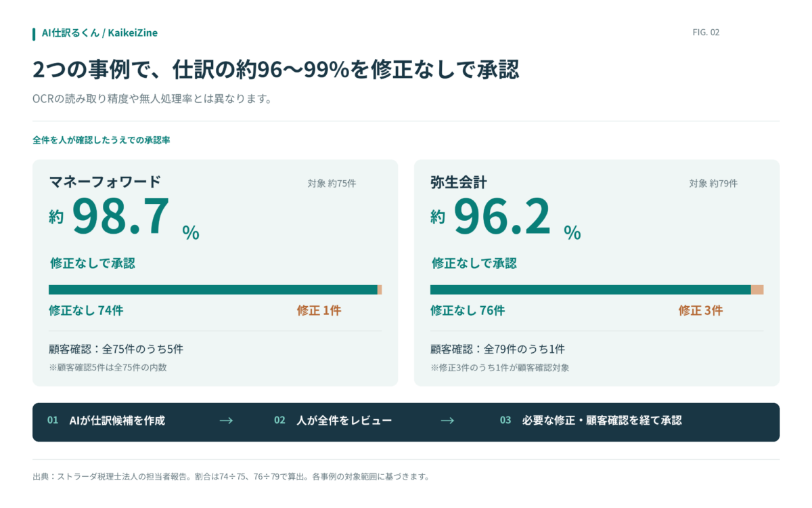Click '顧客確認：全79件のうち1件'
This screenshot has height=508, width=812.
(497, 350)
